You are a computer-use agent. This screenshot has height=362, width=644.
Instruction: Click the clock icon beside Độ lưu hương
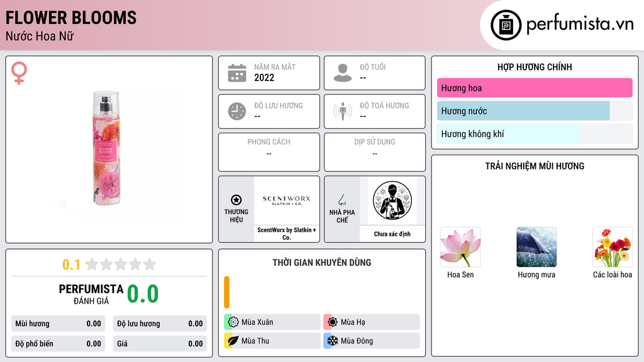click(237, 111)
